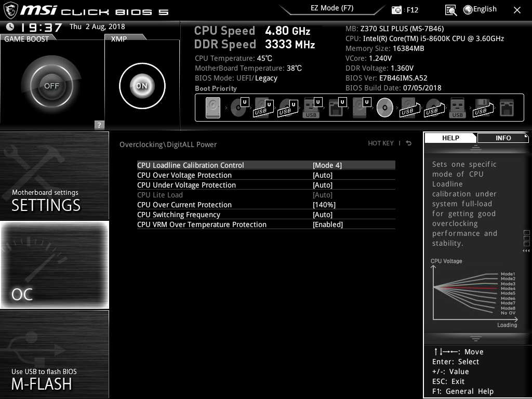The image size is (532, 399).
Task: Collapse help panel with the triple arrow
Action: click(x=526, y=251)
